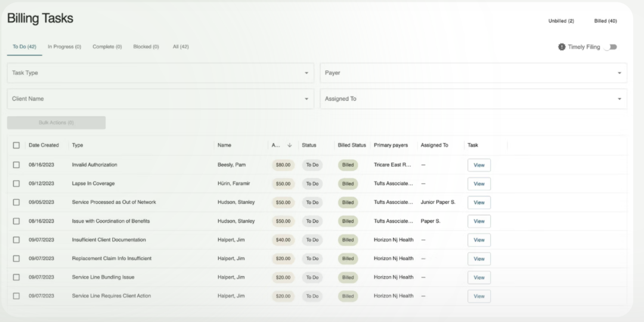Open the Task Type dropdown
The image size is (644, 322).
point(160,73)
